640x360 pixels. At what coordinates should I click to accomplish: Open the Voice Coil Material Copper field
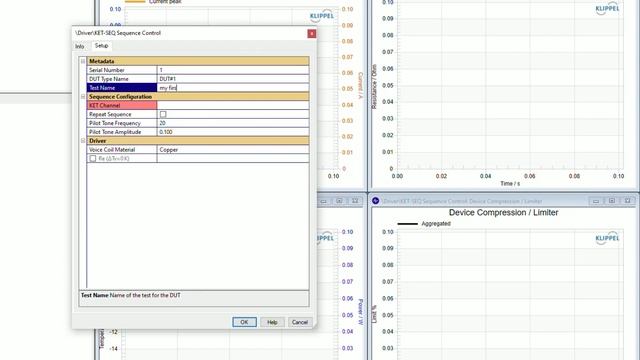(233, 150)
